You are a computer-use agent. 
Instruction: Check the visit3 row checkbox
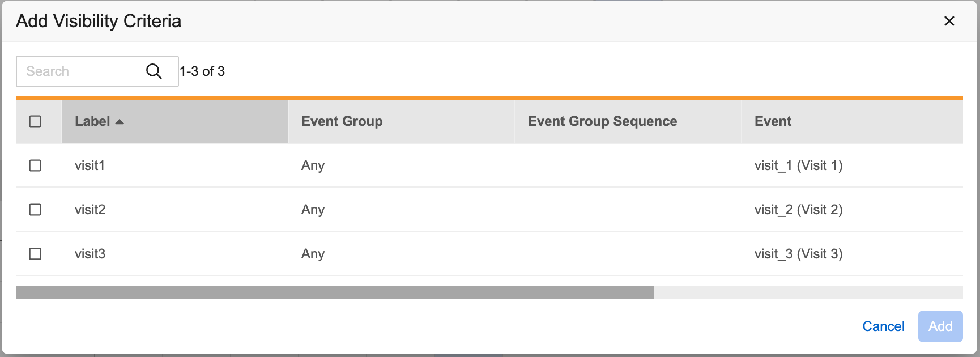click(x=35, y=254)
